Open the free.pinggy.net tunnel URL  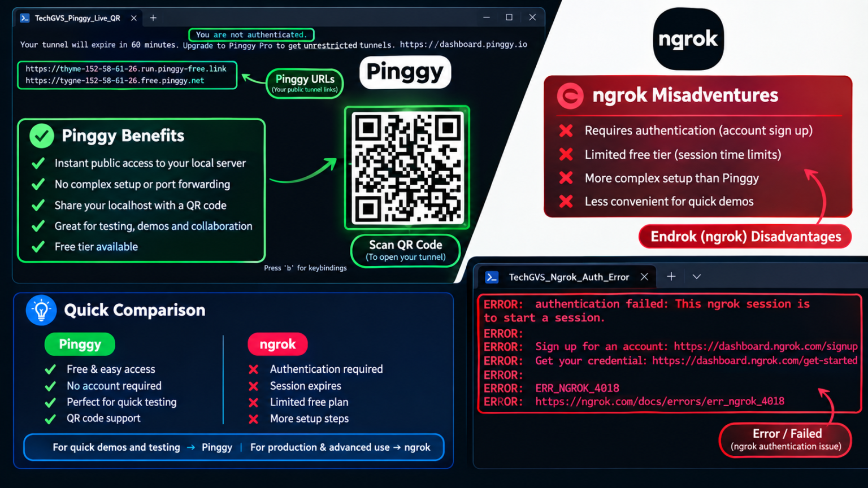[x=115, y=81]
